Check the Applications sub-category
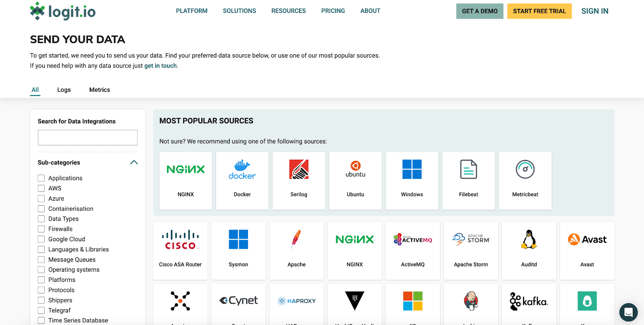 [41, 178]
